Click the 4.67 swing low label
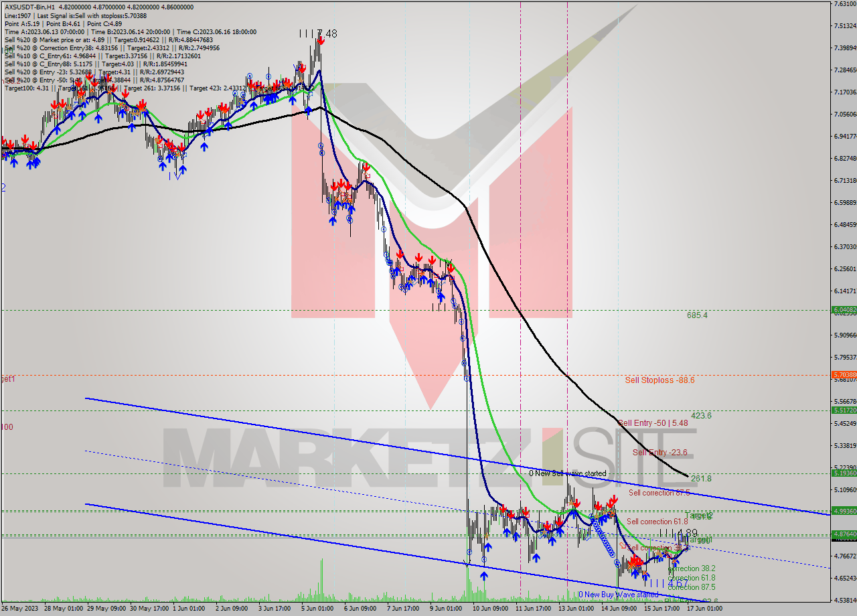 [679, 584]
